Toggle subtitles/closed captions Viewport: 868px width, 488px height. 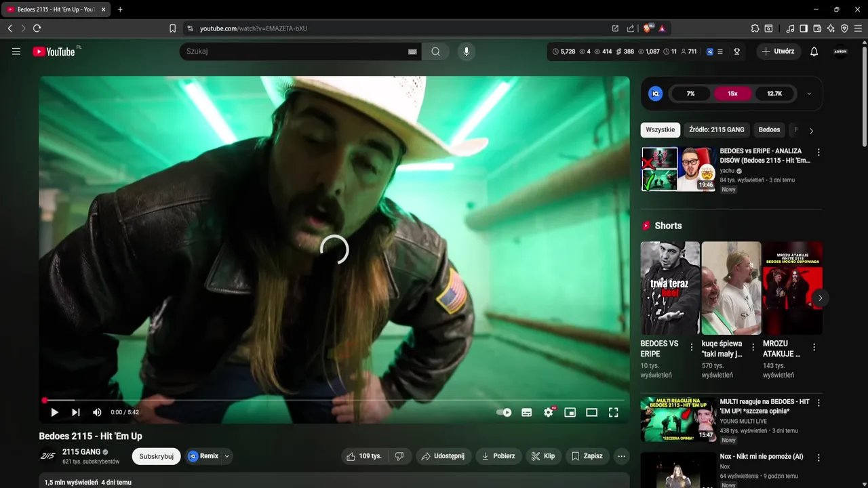526,412
